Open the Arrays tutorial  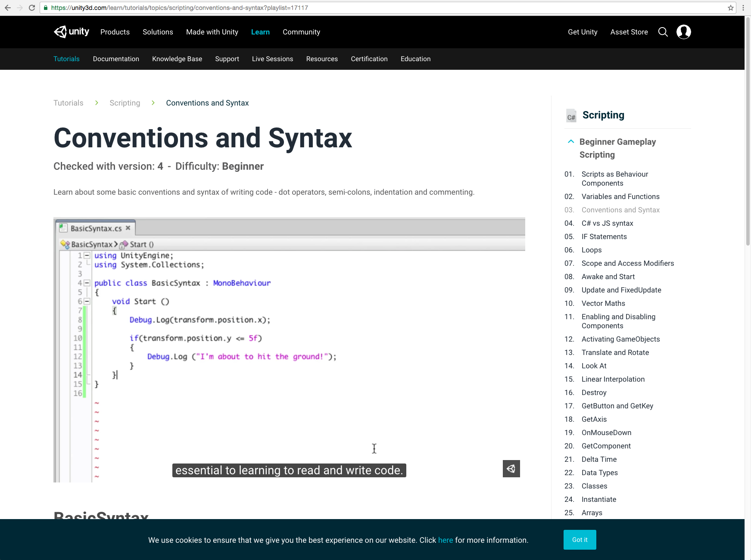tap(592, 513)
